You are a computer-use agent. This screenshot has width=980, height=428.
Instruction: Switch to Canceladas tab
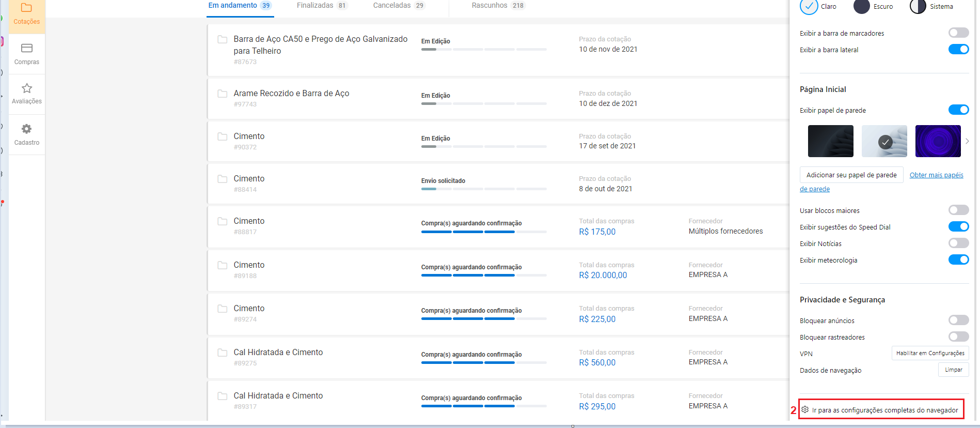pos(399,6)
